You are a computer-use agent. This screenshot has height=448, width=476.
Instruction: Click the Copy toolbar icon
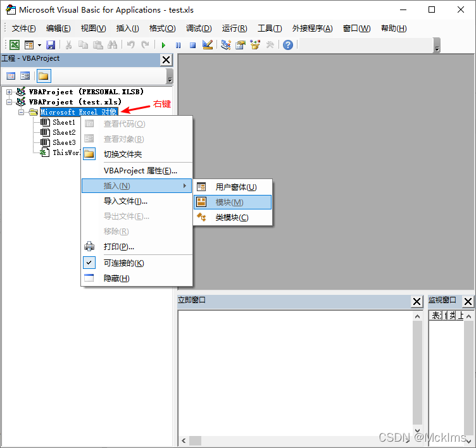pos(83,45)
